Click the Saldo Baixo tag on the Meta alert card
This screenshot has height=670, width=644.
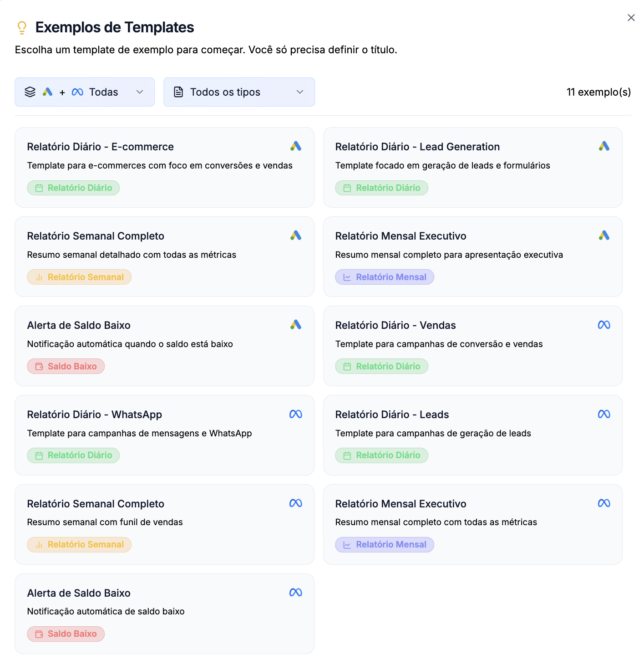(x=66, y=634)
